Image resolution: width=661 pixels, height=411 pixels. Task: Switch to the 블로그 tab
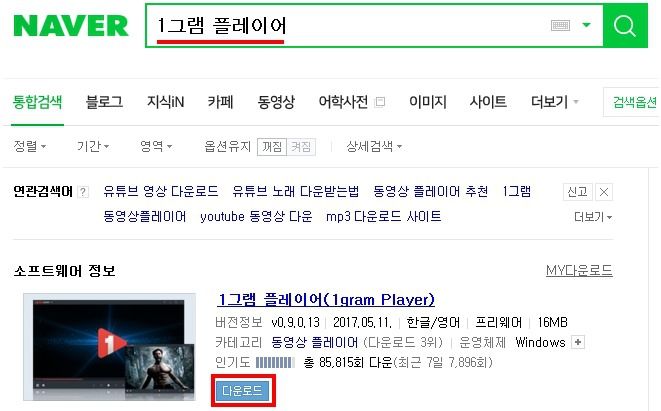(104, 102)
